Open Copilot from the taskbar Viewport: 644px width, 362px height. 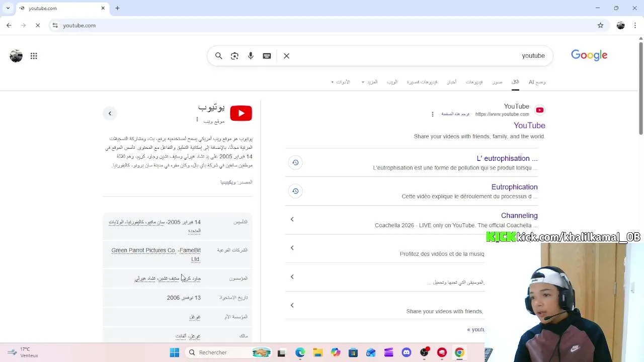(x=336, y=352)
